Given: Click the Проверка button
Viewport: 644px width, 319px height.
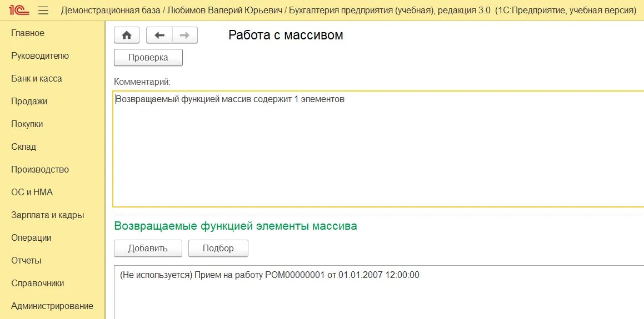Looking at the screenshot, I should click(148, 57).
